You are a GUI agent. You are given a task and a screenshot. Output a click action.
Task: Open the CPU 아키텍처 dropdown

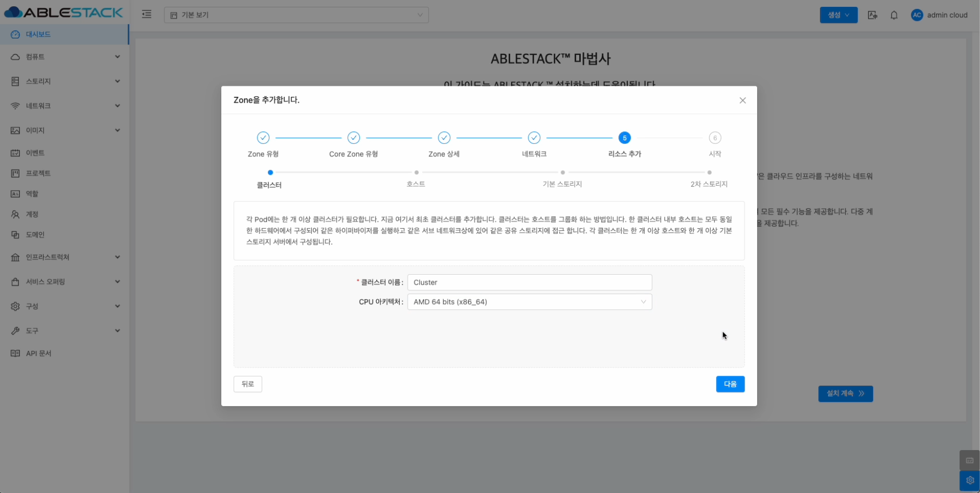pyautogui.click(x=530, y=302)
